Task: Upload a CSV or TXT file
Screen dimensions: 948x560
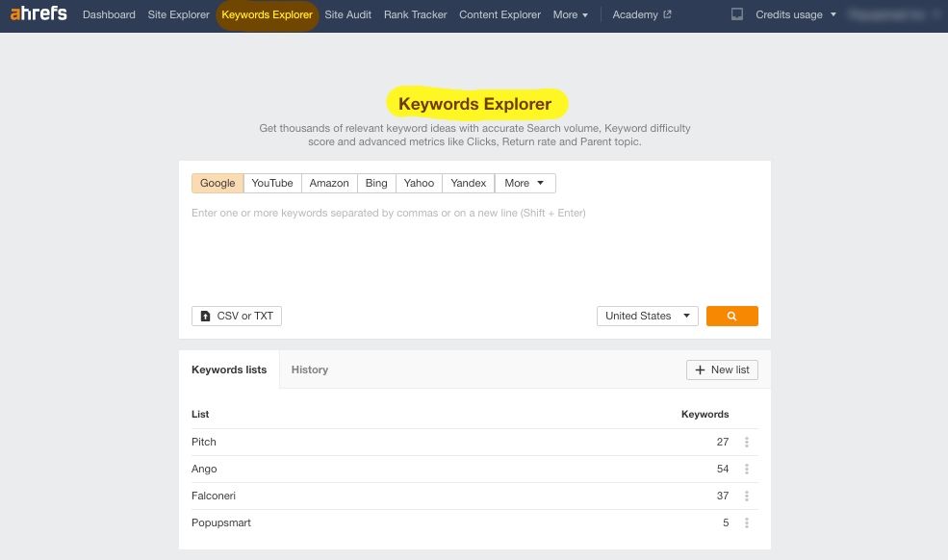Action: 237,316
